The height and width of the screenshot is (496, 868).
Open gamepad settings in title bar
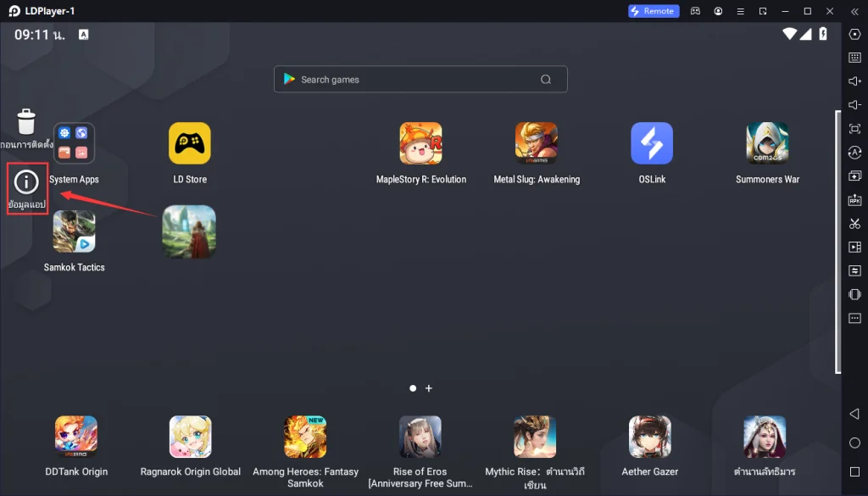(695, 11)
